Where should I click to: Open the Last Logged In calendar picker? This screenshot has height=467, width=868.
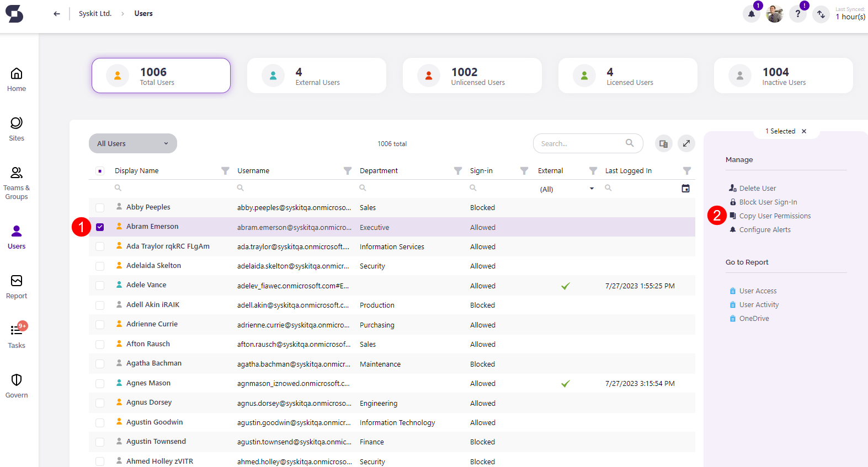point(685,189)
